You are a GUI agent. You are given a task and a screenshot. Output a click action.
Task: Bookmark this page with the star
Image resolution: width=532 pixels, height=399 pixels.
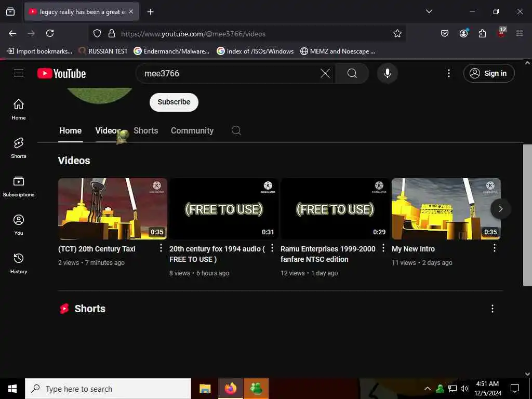click(x=397, y=33)
